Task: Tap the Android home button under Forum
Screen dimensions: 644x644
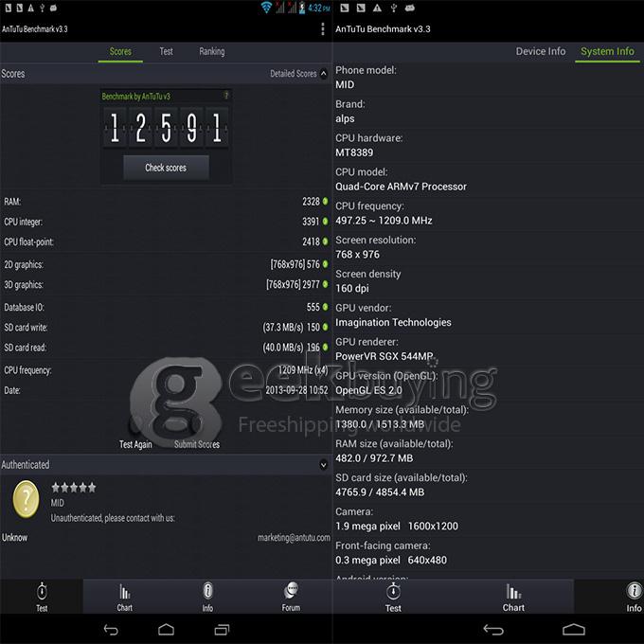Action: 166,630
